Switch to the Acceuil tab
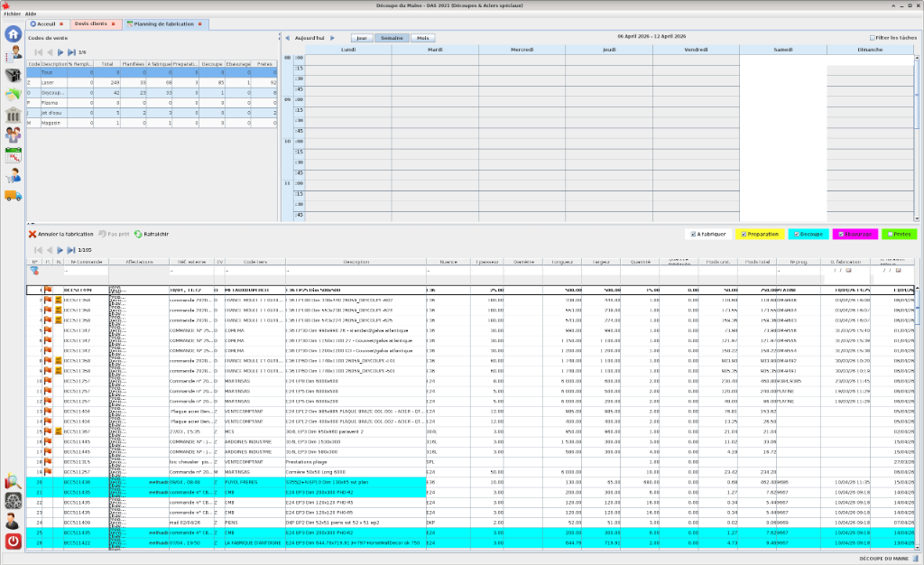Viewport: 924px width, 565px height. point(46,24)
